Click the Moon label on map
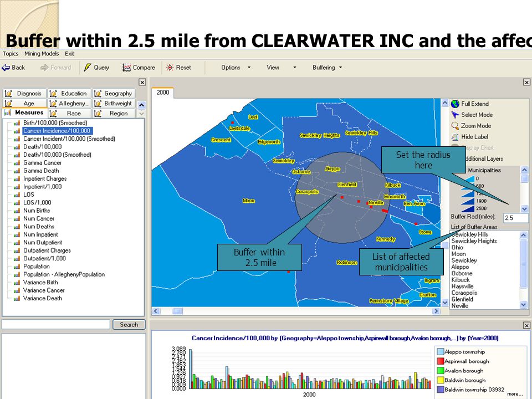The image size is (532, 399). (249, 201)
